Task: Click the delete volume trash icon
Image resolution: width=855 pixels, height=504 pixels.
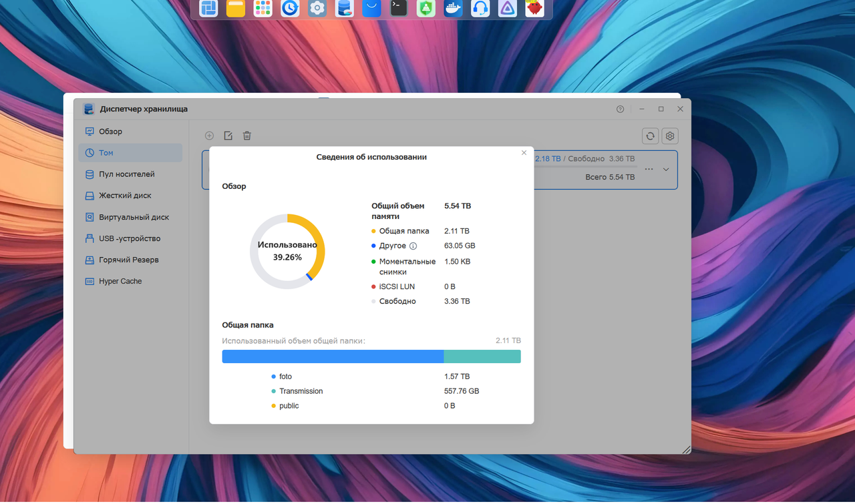Action: point(246,136)
